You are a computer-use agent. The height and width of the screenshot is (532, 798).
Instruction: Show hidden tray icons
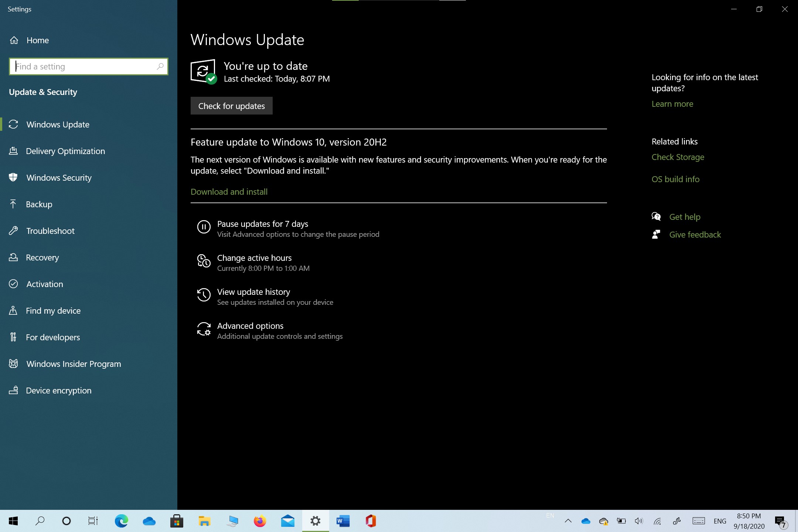[x=568, y=521]
